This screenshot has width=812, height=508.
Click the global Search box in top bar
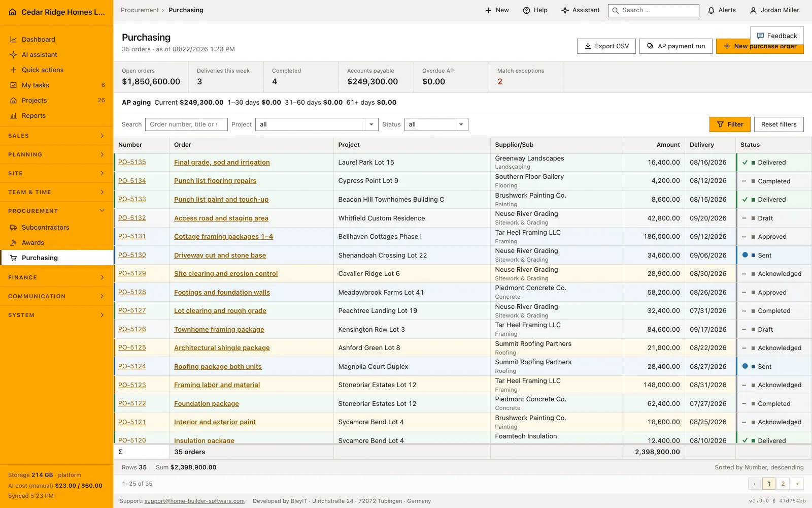(x=654, y=10)
